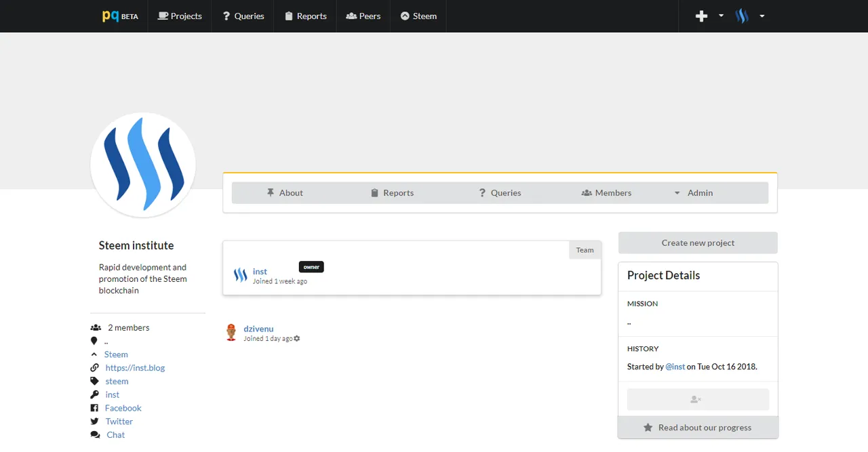Open the @inst link in History

[x=675, y=367]
